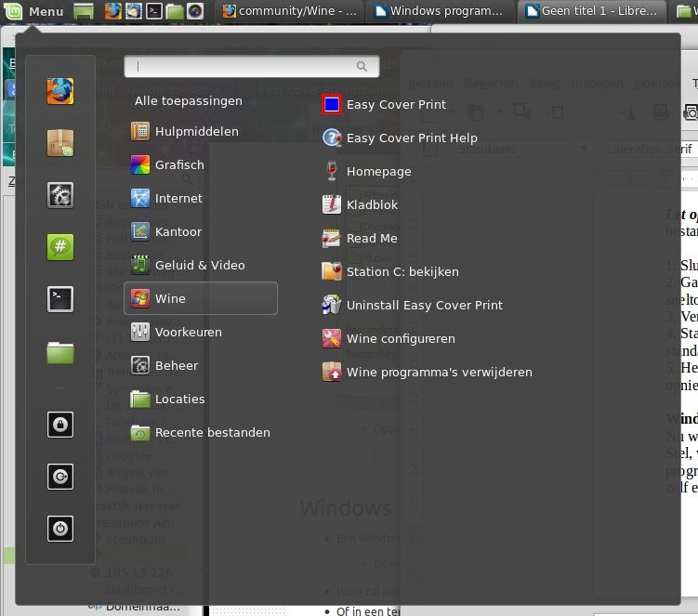
Task: Open the Internet category
Action: point(201,198)
